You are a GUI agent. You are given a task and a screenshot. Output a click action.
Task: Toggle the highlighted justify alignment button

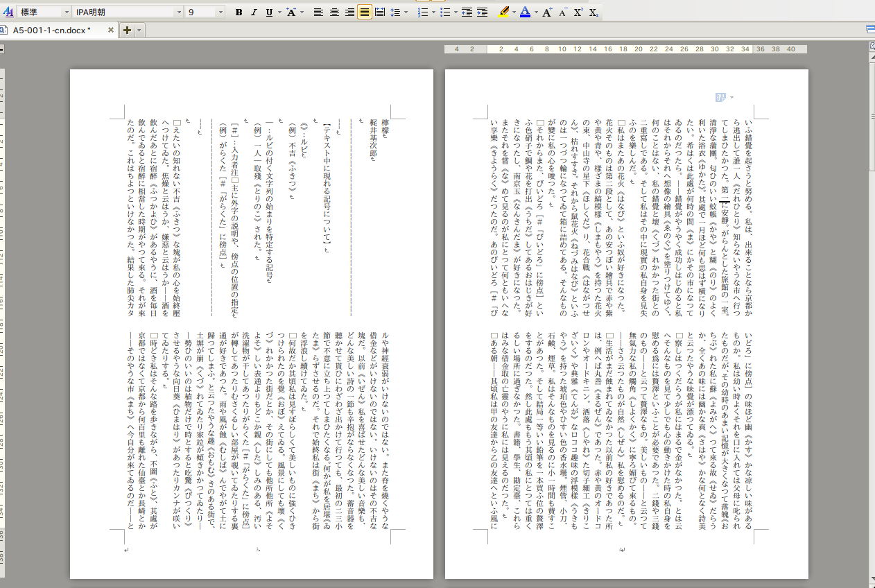365,12
